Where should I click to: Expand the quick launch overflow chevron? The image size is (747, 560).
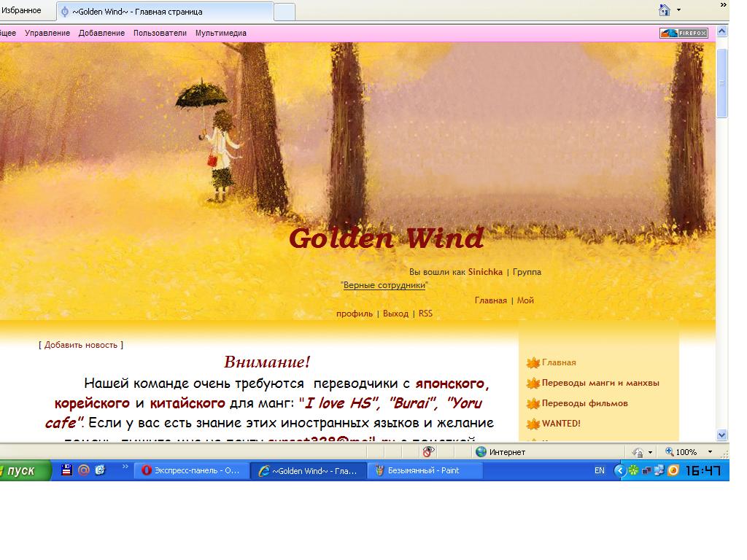pos(125,467)
